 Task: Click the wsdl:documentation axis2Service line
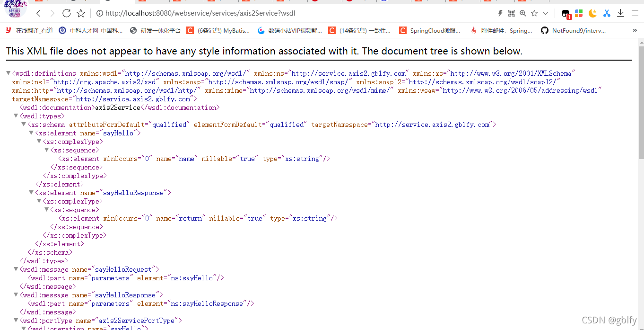pos(120,107)
